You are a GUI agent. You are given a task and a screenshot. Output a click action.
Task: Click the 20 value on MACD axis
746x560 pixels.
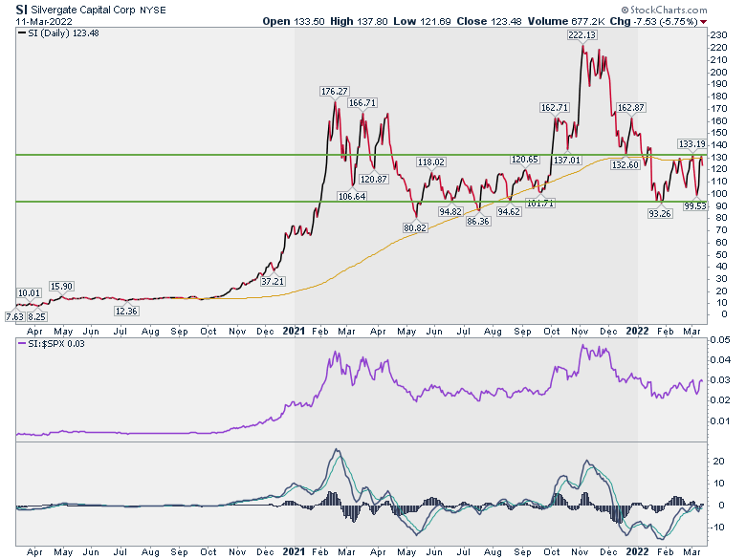(x=719, y=462)
